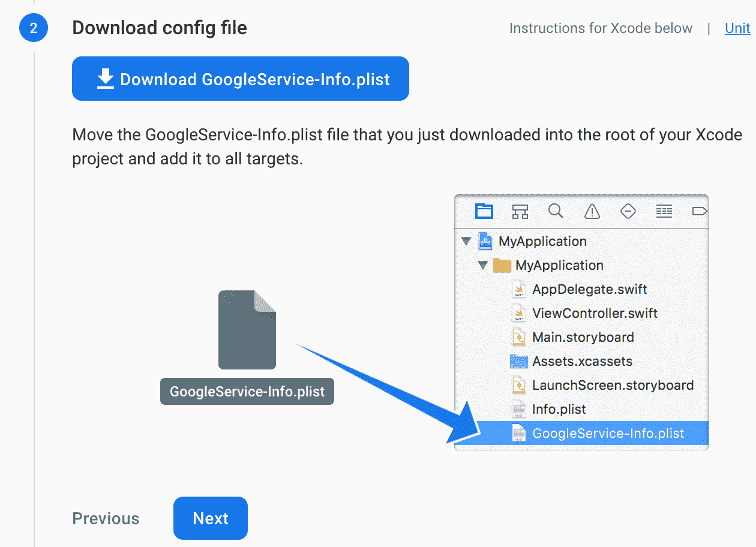Click the Assets.xcassets blue folder icon
This screenshot has width=756, height=547.
pyautogui.click(x=518, y=361)
